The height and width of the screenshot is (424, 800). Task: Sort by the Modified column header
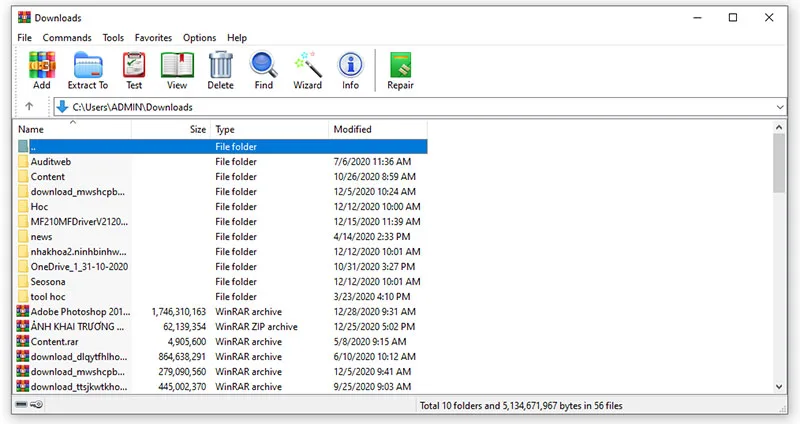pyautogui.click(x=378, y=129)
